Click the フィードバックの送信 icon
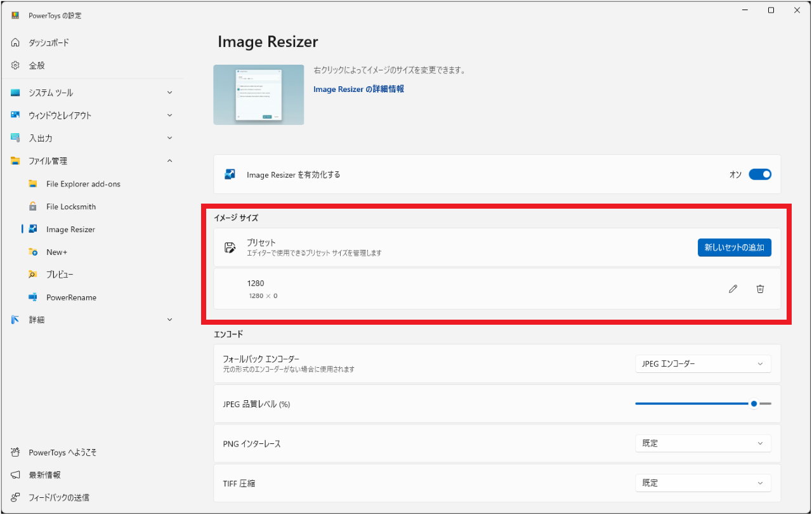The image size is (812, 515). click(x=15, y=498)
